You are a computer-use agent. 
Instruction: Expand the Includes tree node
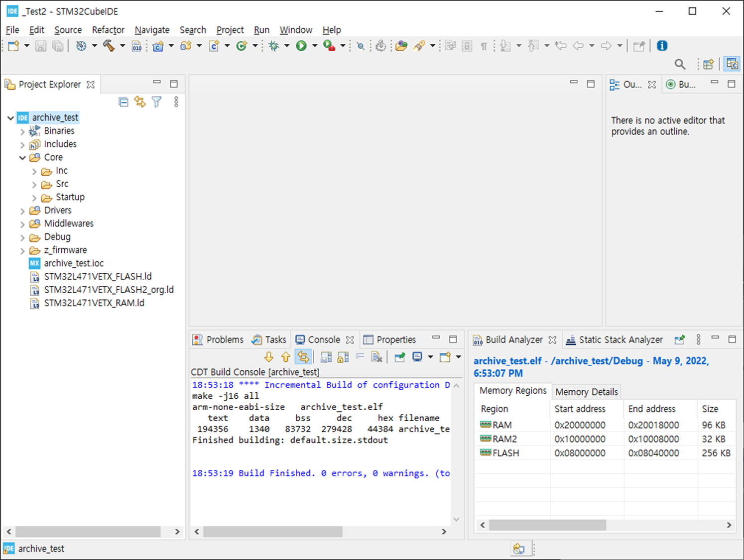click(22, 145)
